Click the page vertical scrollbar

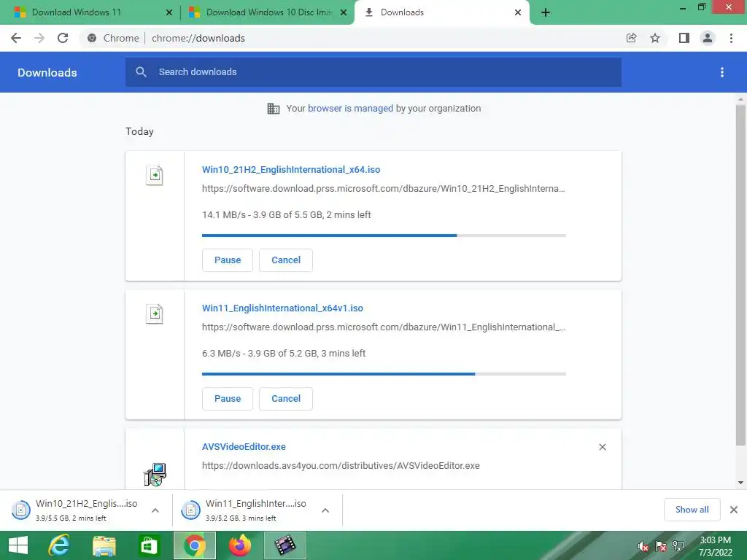pyautogui.click(x=740, y=275)
